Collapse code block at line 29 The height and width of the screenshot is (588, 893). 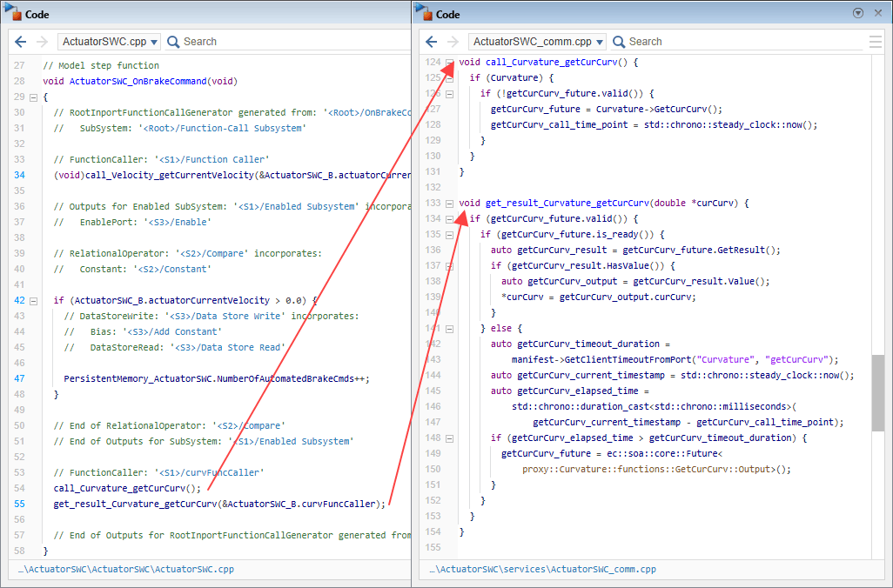pos(34,97)
